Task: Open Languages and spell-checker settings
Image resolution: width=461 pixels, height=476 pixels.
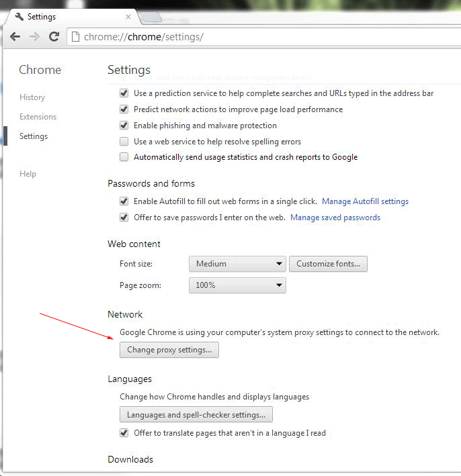Action: pyautogui.click(x=196, y=415)
